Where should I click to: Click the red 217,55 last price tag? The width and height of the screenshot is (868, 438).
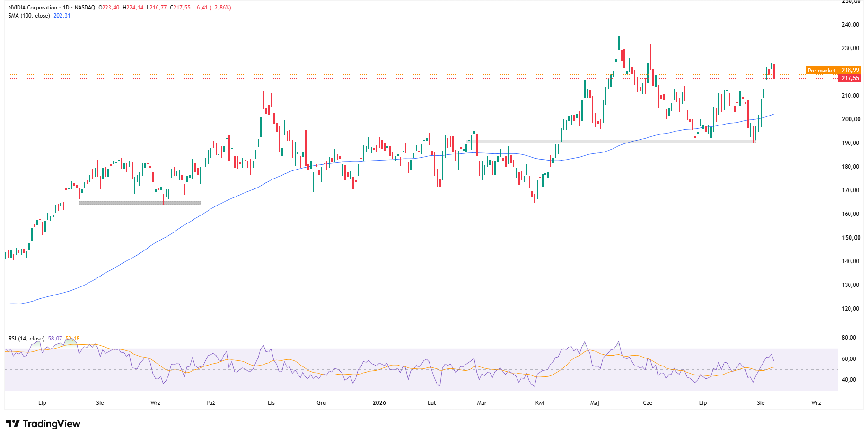[x=850, y=78]
